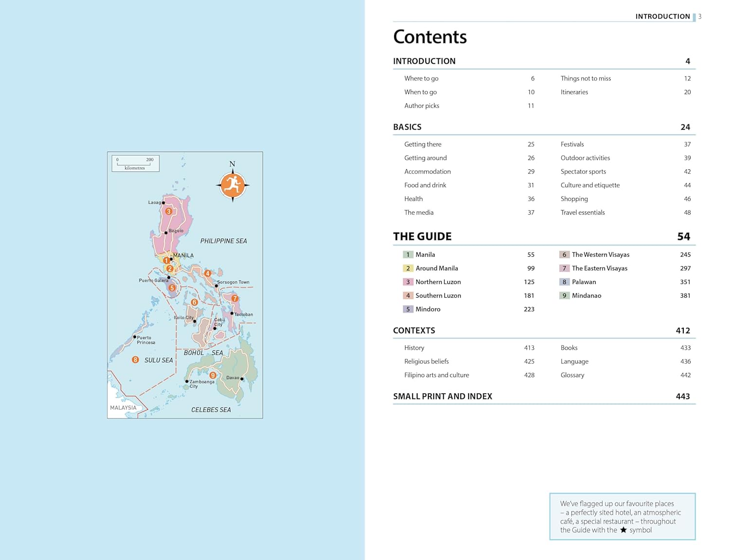Open the 'Travel essentials' entry
The image size is (730, 560).
coord(583,213)
